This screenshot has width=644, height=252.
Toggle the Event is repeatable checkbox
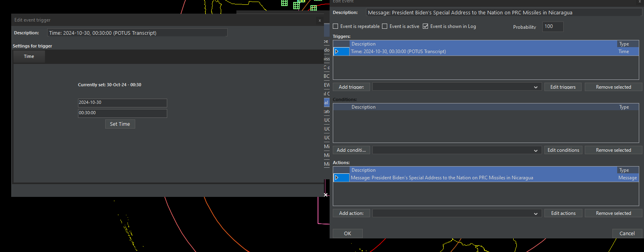tap(336, 26)
